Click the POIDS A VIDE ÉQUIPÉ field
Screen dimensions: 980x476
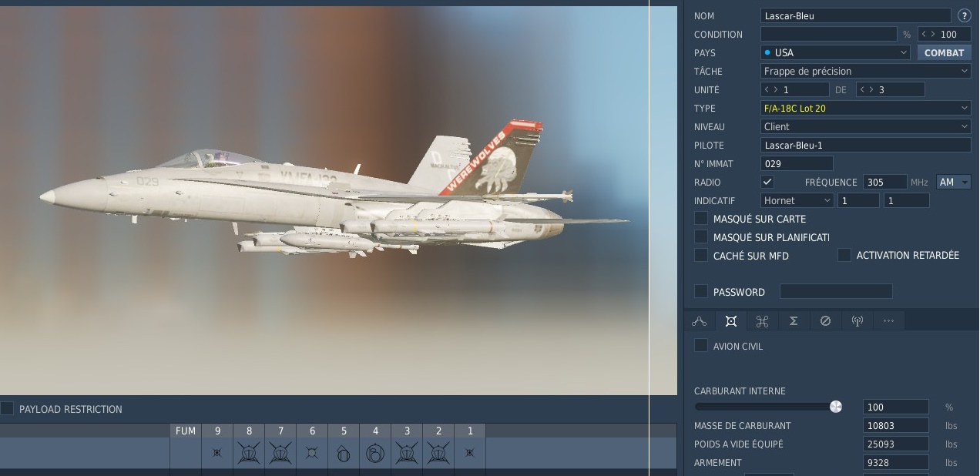coord(896,444)
